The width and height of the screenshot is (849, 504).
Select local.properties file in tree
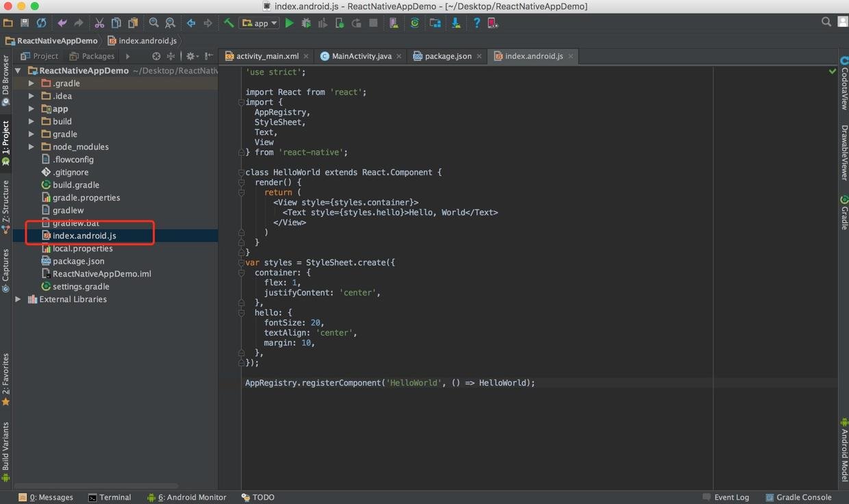(82, 249)
